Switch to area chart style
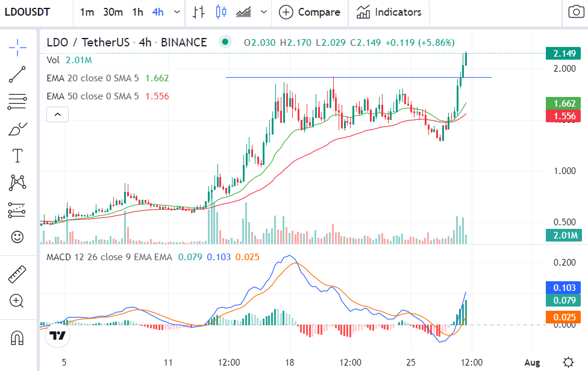The height and width of the screenshot is (371, 588). (243, 12)
